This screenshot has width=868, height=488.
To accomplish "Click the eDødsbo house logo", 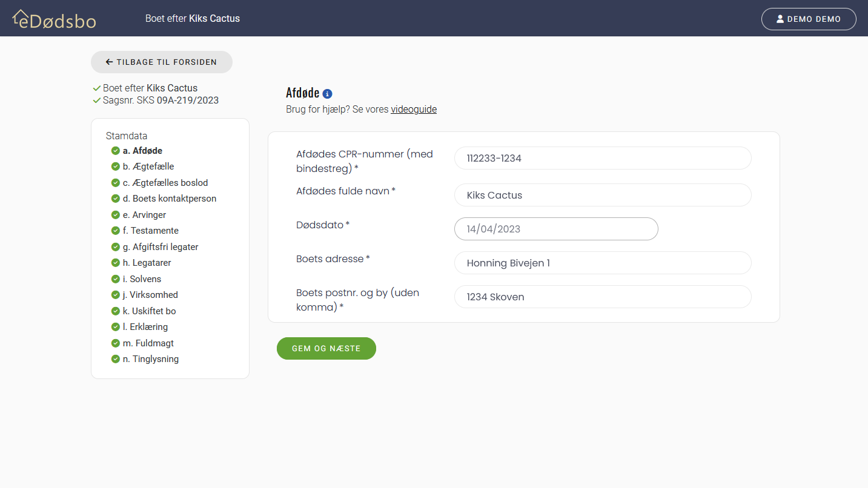I will pos(54,19).
